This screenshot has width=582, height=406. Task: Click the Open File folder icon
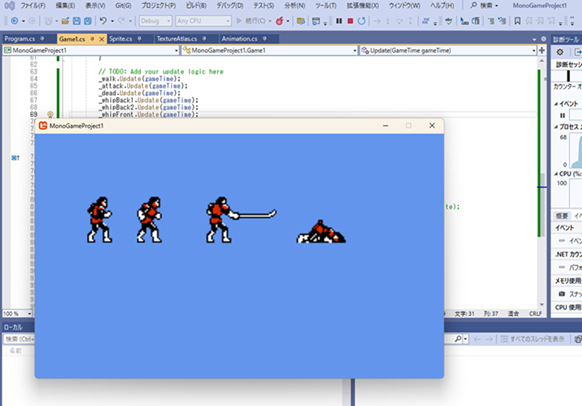65,21
